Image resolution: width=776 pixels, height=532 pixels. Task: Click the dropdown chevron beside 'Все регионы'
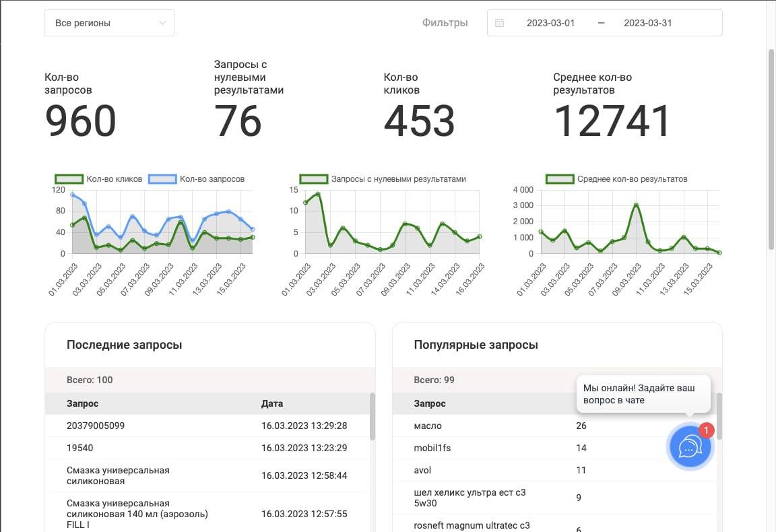pyautogui.click(x=162, y=23)
